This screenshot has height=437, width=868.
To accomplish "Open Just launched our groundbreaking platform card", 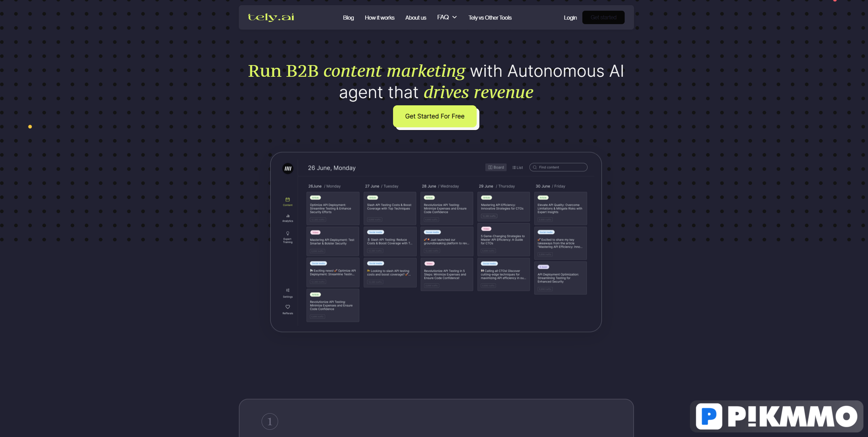I will (447, 242).
